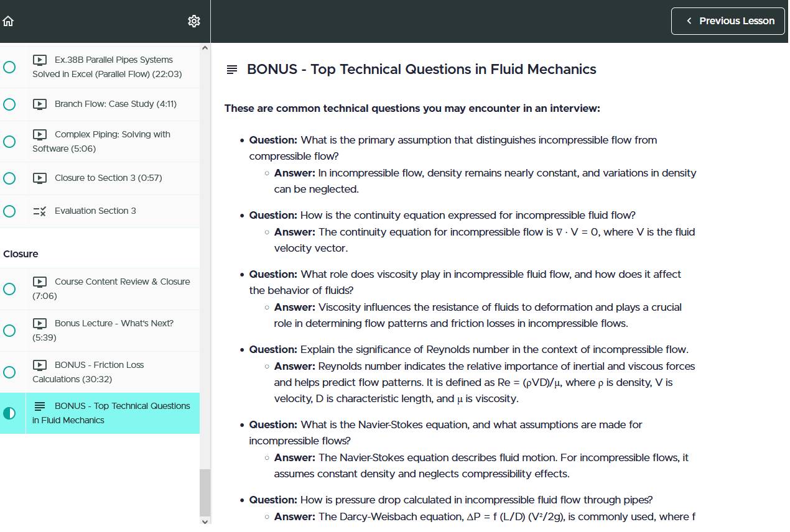Click video icon for BONUS - Friction Loss Calculations
Image resolution: width=790 pixels, height=532 pixels.
(39, 365)
